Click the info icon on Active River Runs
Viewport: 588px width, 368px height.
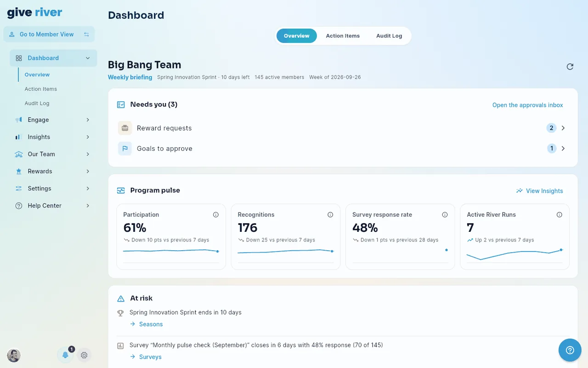tap(560, 215)
